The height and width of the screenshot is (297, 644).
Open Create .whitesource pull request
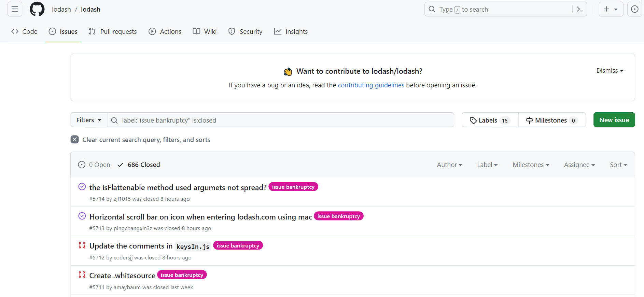coord(122,275)
